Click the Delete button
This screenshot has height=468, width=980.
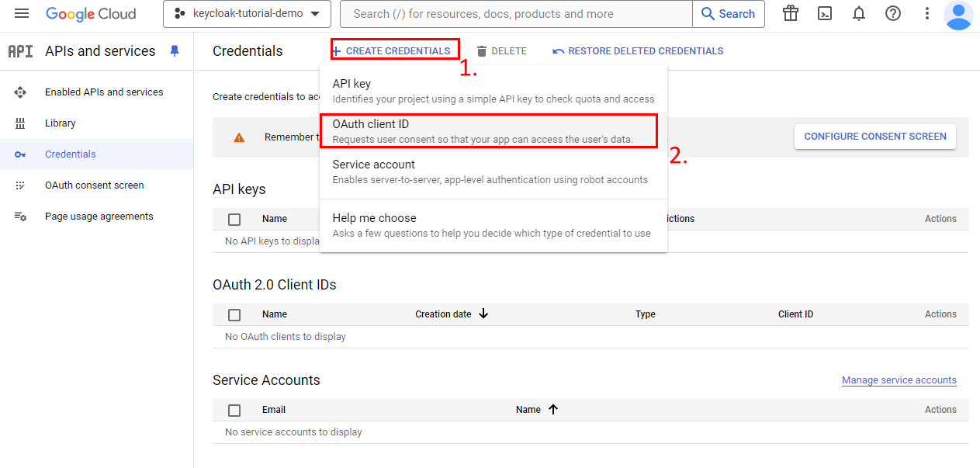(501, 51)
